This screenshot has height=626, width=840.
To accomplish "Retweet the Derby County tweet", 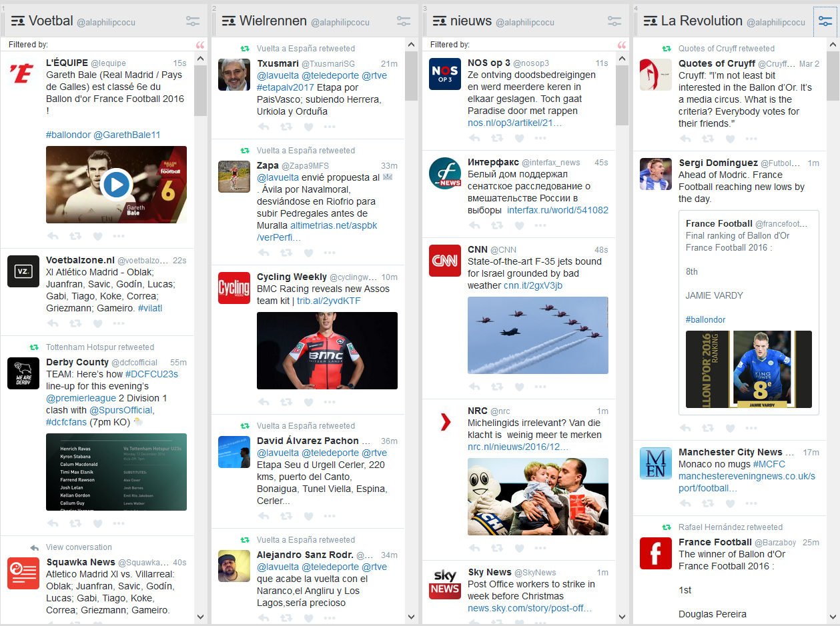I will [75, 523].
